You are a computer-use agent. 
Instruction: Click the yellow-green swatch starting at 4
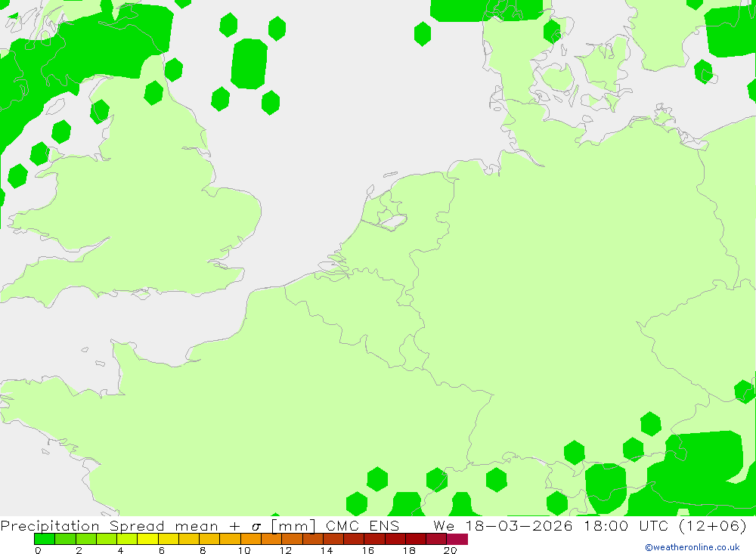click(127, 539)
